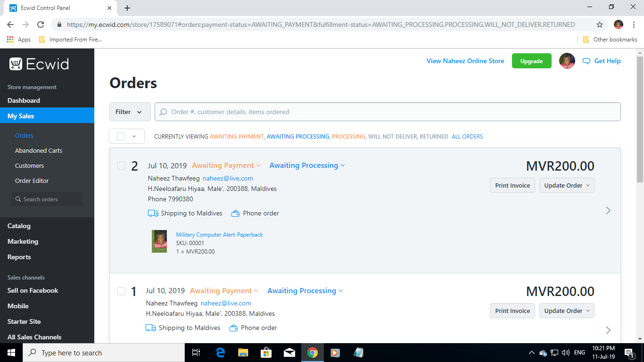644x362 pixels.
Task: Open the Apps shortcut in bookmarks bar
Action: pos(19,40)
